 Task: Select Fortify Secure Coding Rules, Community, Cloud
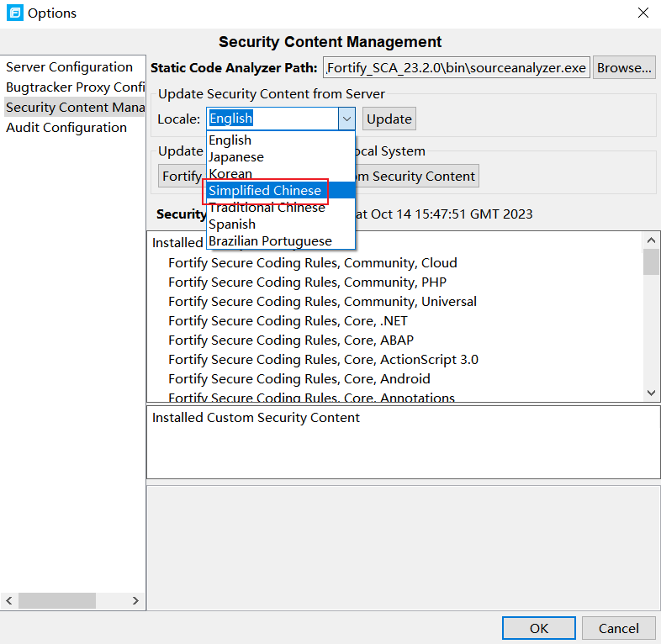(312, 262)
